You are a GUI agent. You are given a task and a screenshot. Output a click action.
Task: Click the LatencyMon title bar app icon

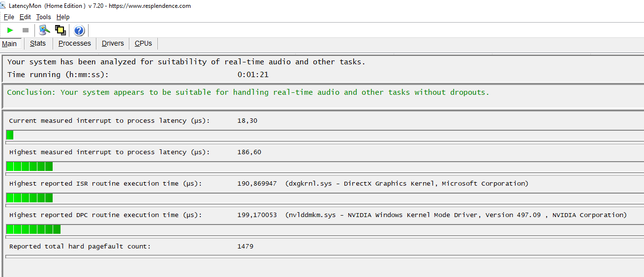coord(3,6)
